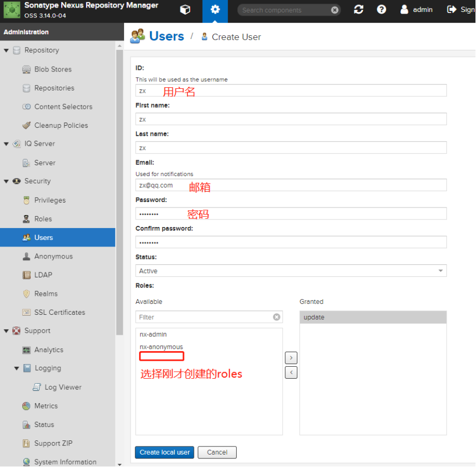Screen dimensions: 476x467
Task: Collapse the Security section
Action: [x=5, y=181]
